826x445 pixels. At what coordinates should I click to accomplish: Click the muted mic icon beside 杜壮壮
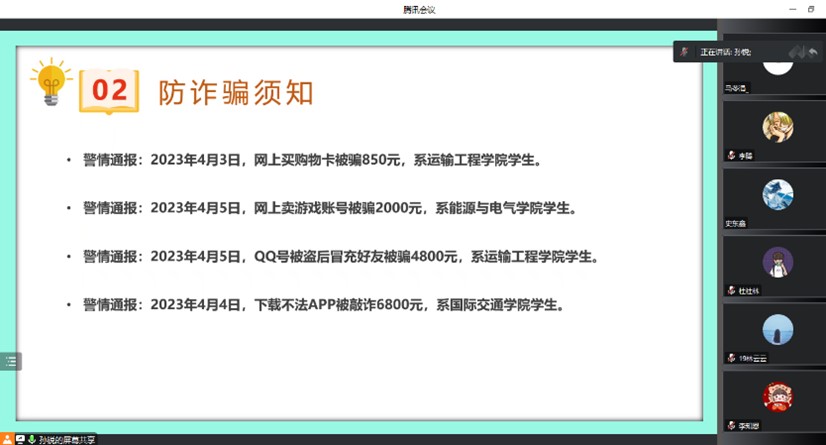[732, 290]
